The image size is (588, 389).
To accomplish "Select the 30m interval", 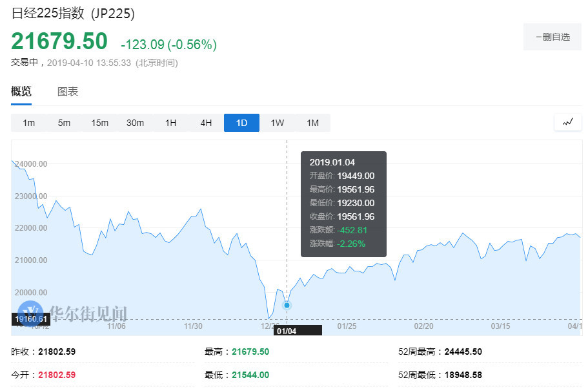I will (135, 123).
